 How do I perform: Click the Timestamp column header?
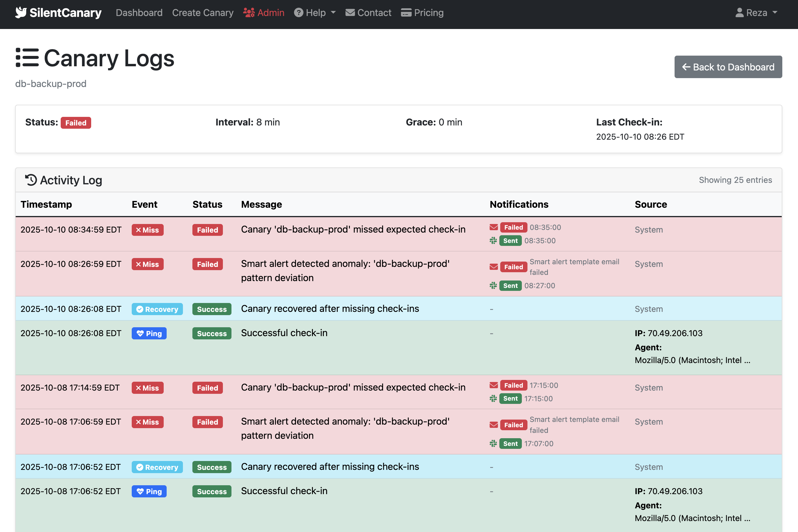point(46,204)
